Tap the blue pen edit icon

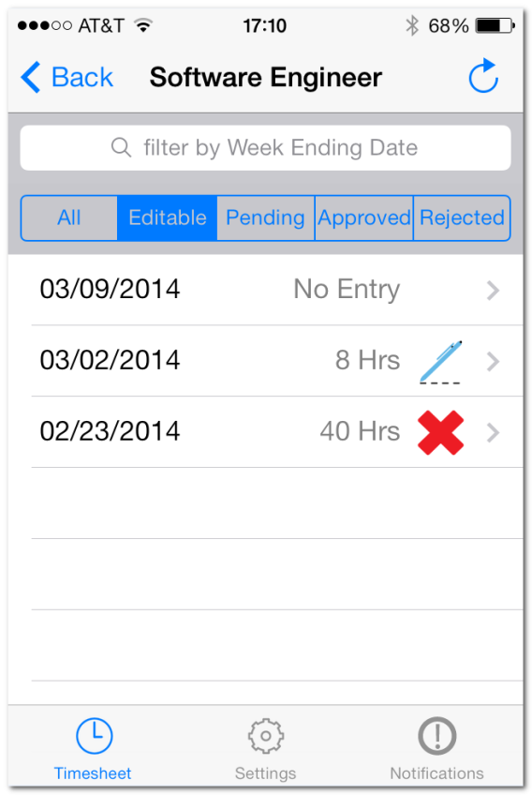[440, 362]
